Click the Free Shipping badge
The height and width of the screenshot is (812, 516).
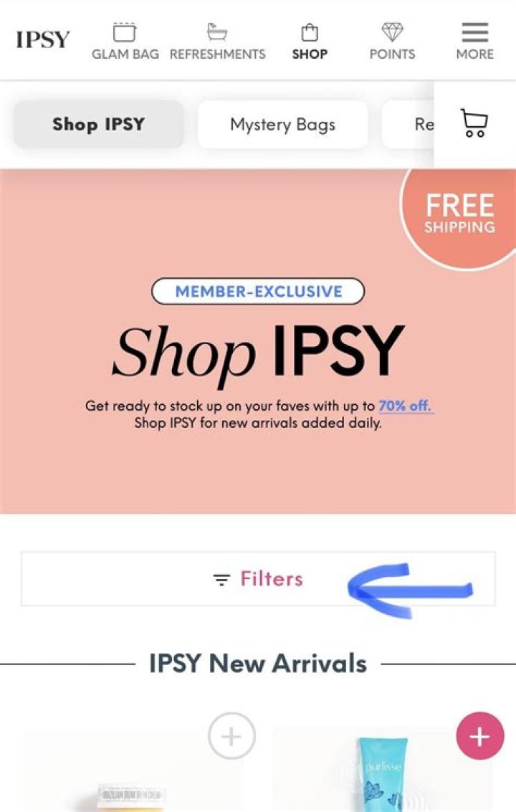(459, 215)
